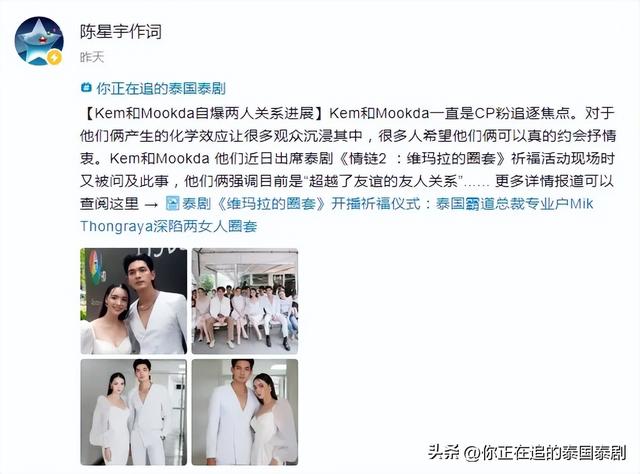Image resolution: width=640 pixels, height=474 pixels.
Task: Open the photo with woman on right
Action: [x=245, y=412]
